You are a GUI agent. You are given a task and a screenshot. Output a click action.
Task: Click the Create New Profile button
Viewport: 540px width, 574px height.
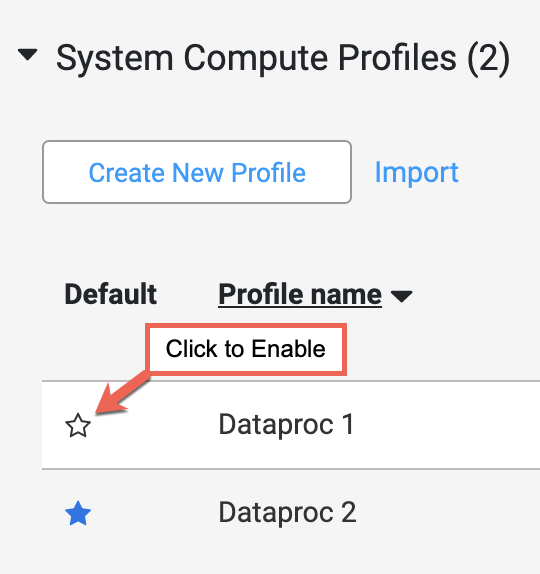tap(197, 172)
